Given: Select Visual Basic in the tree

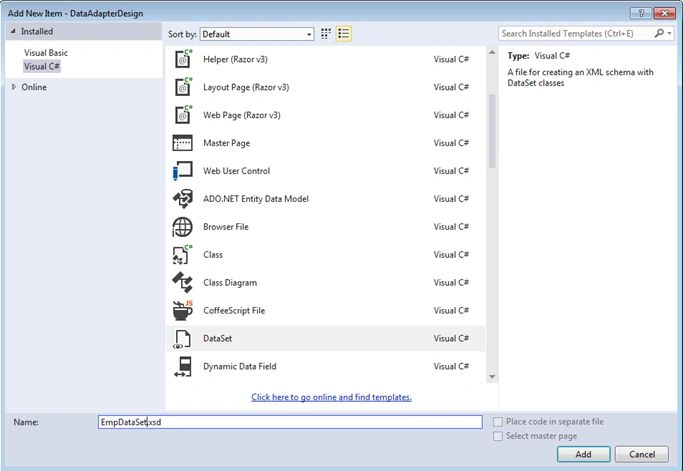Looking at the screenshot, I should (46, 53).
